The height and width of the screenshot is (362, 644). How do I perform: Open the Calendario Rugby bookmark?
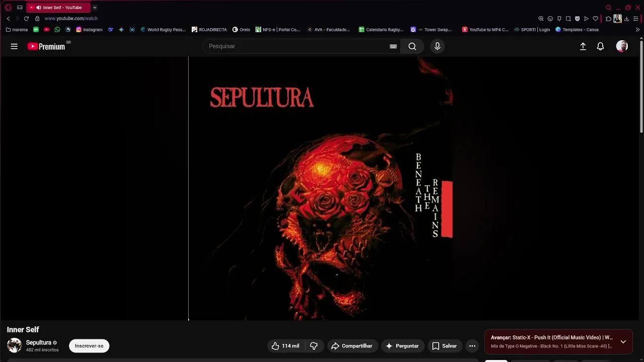pyautogui.click(x=381, y=30)
